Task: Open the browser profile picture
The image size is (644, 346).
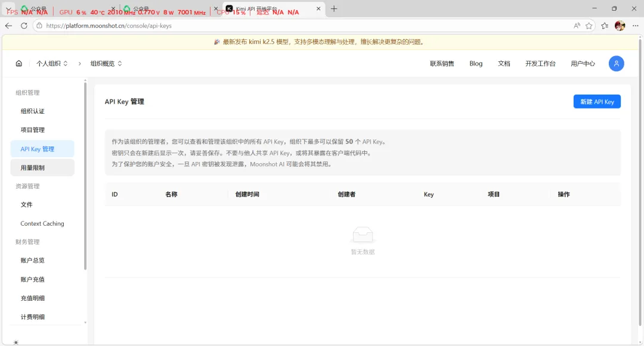Action: (x=620, y=26)
